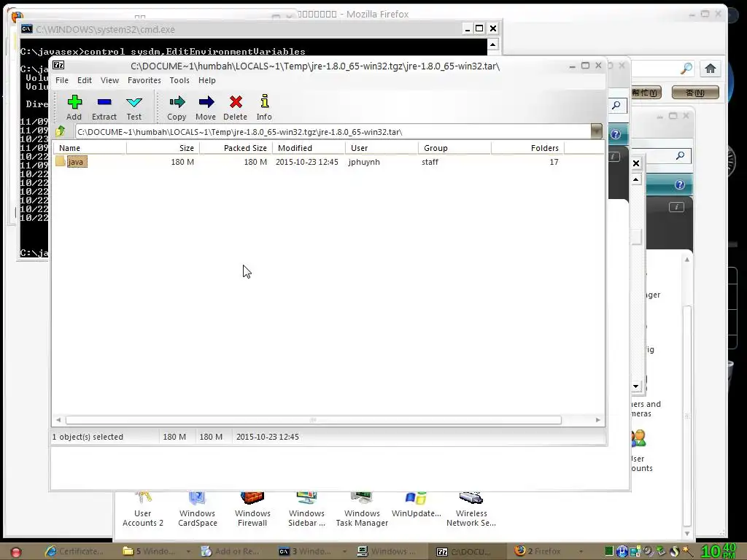The image size is (747, 560).
Task: Switch to Add or Remove taskbar button
Action: click(x=231, y=551)
